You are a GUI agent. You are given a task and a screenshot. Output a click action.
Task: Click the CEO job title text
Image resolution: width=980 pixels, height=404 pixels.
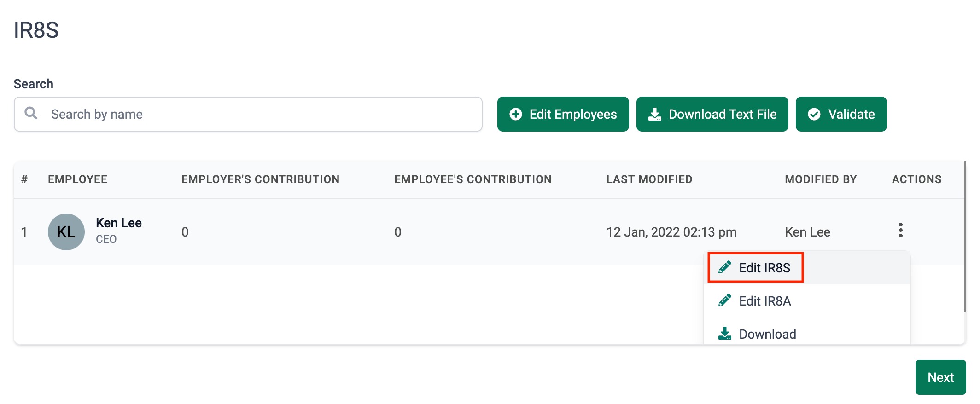(106, 239)
